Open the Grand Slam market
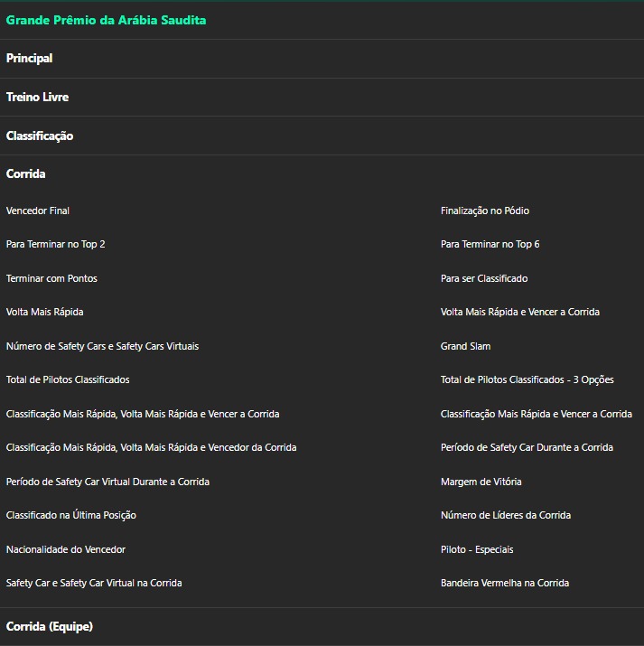Viewport: 644px width, 646px height. [466, 347]
